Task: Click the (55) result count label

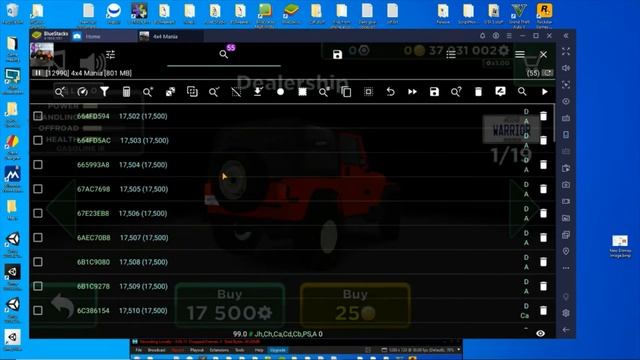Action: tap(533, 73)
